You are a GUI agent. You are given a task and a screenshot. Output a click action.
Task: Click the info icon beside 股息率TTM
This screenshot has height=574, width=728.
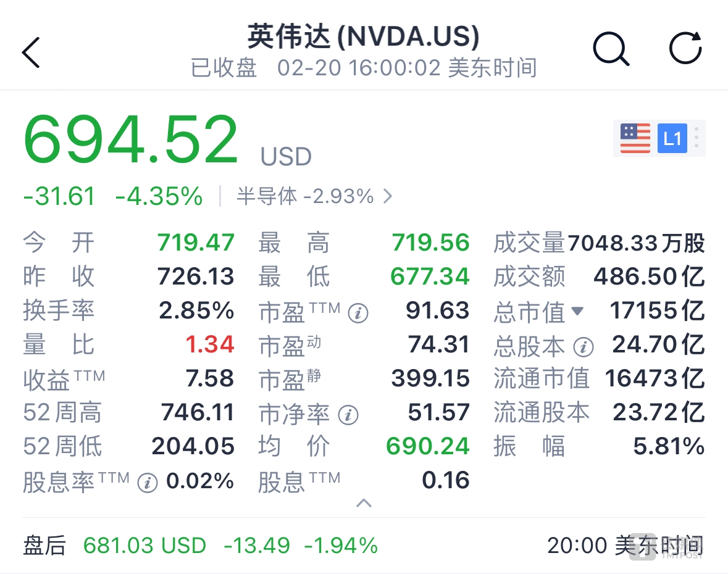coord(147,483)
